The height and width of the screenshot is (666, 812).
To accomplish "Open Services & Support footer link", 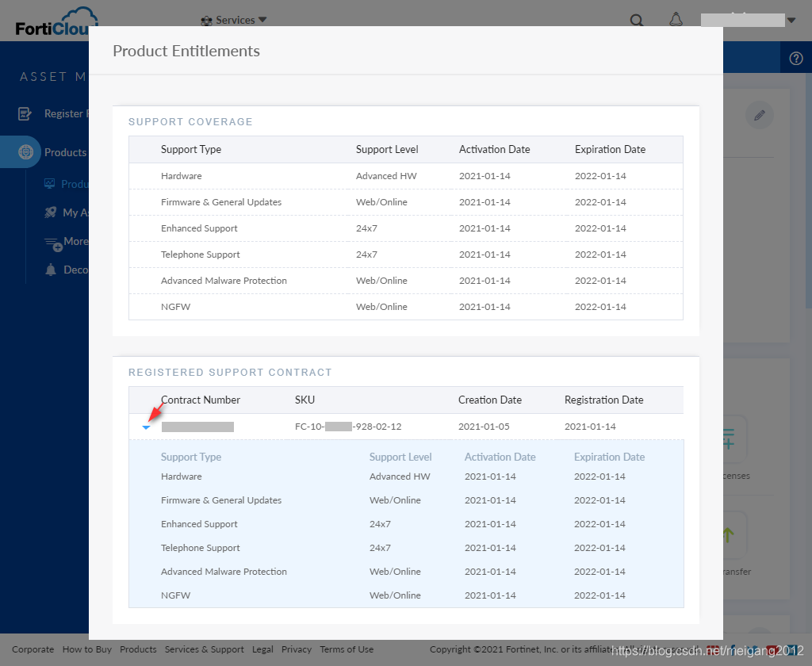I will [x=204, y=649].
